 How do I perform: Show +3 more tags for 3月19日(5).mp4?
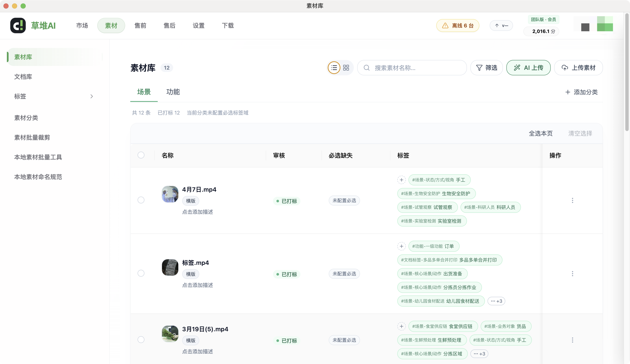[480, 354]
